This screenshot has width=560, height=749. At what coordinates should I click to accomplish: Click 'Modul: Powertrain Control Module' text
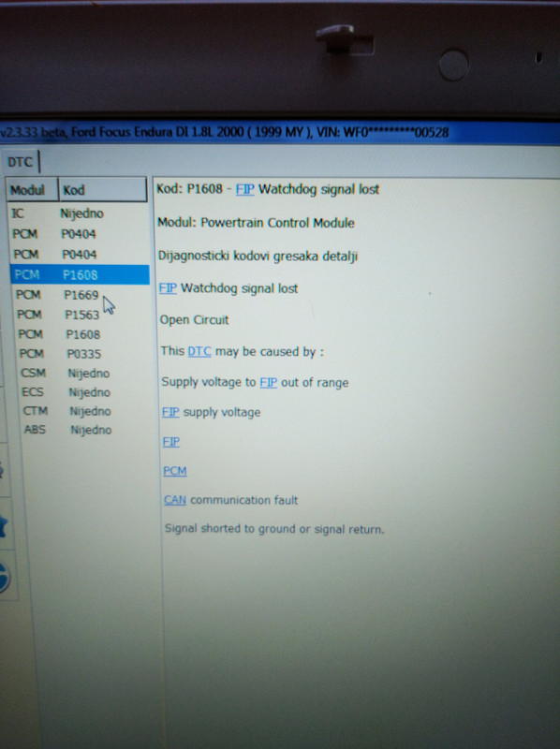(256, 223)
